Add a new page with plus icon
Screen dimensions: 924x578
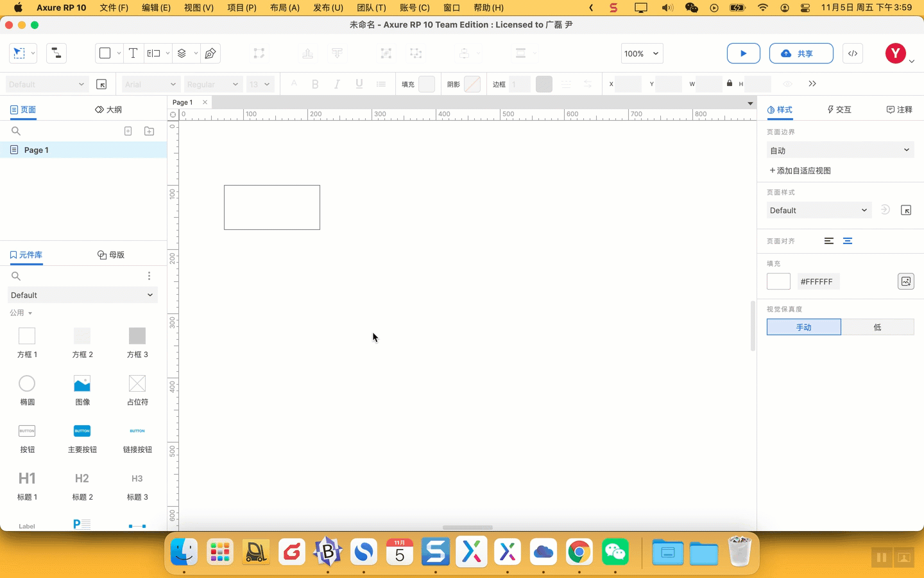click(128, 131)
